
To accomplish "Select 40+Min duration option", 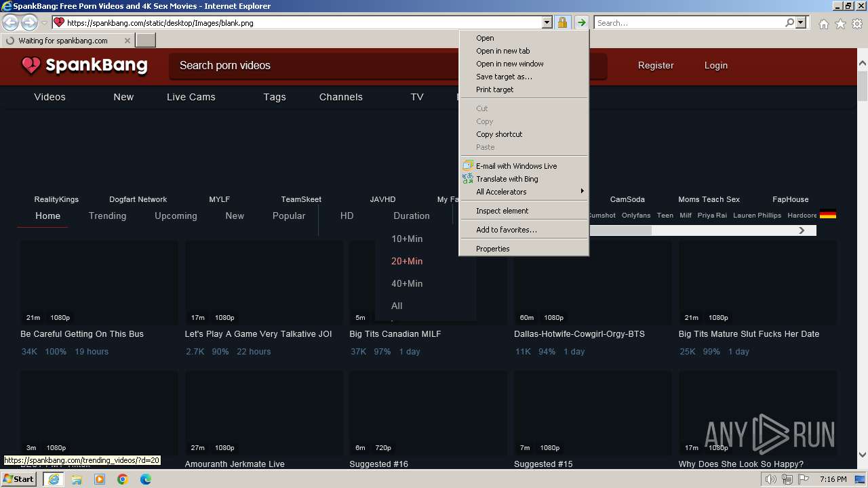I will [407, 283].
